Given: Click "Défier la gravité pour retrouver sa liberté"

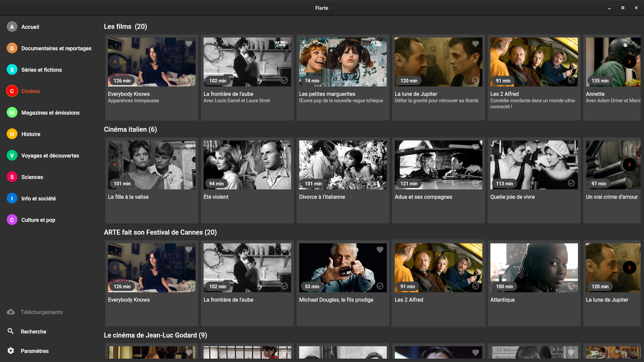Looking at the screenshot, I should coord(436,101).
